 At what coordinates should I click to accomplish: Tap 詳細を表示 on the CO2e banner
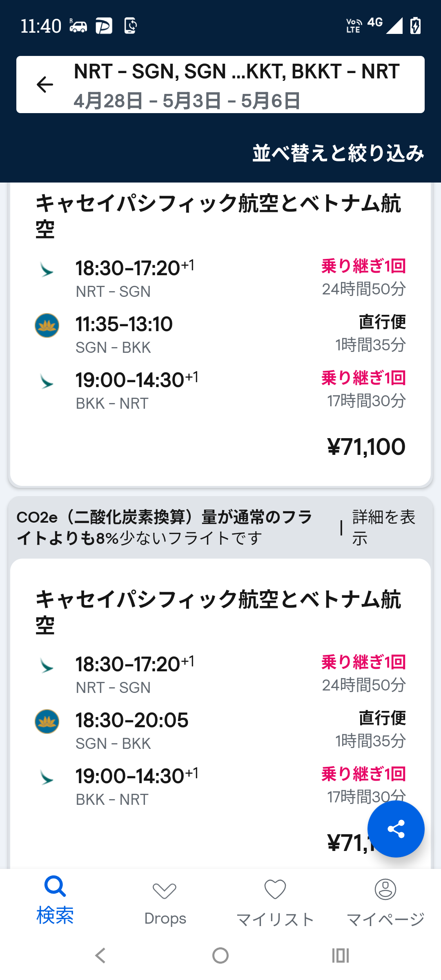click(383, 528)
